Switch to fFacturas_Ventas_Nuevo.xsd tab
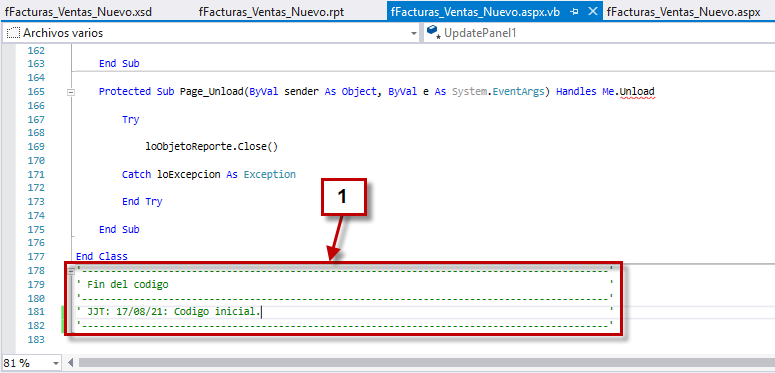Screen dimensions: 775x373 click(x=78, y=12)
